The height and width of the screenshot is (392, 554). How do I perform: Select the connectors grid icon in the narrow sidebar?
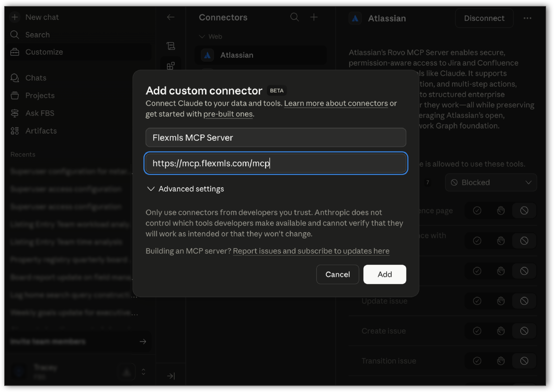pyautogui.click(x=171, y=65)
